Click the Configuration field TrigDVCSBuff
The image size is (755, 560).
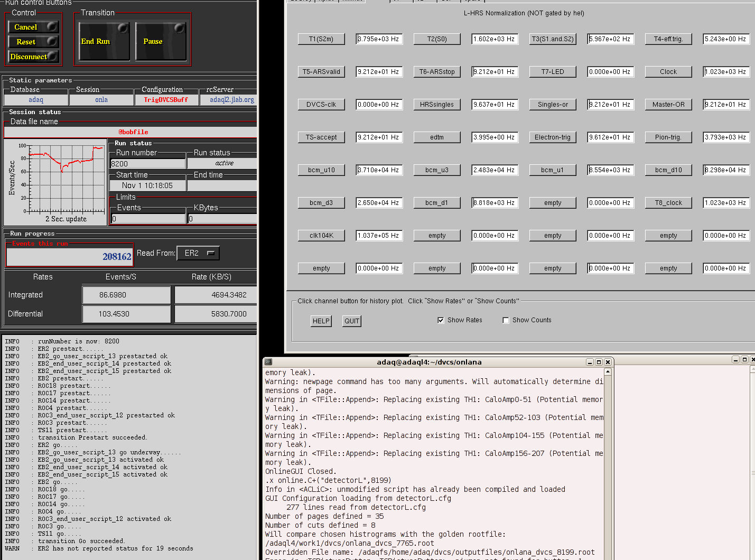[x=166, y=99]
